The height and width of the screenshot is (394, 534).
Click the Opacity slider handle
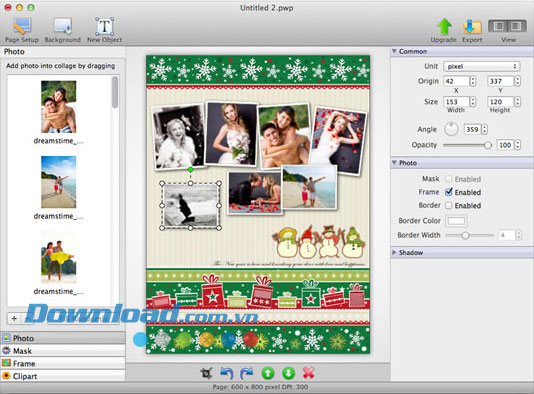(x=488, y=145)
